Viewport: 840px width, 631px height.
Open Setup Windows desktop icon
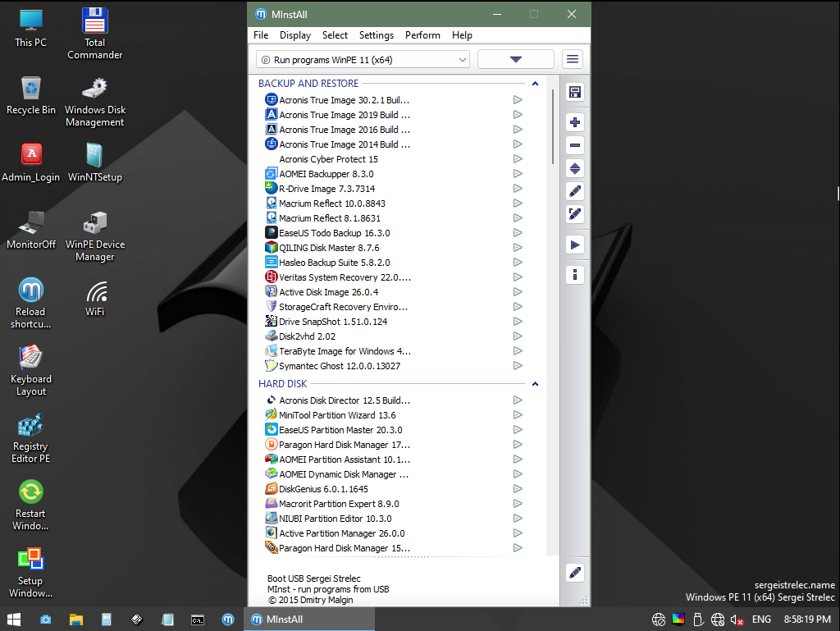tap(30, 573)
